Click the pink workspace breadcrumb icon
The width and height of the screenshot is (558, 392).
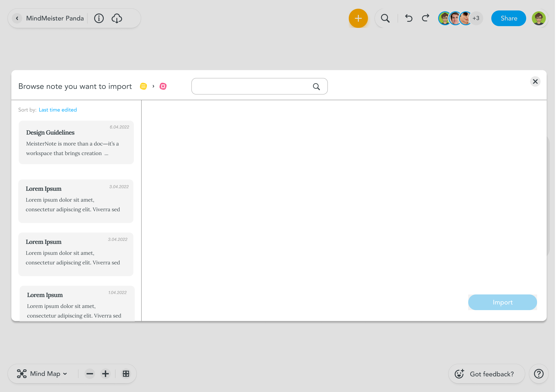163,86
